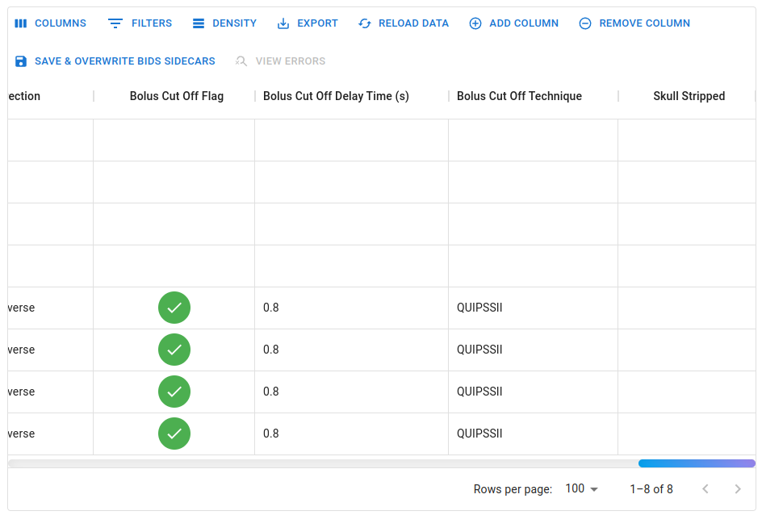
Task: Click the Reload Data refresh icon
Action: coord(365,23)
